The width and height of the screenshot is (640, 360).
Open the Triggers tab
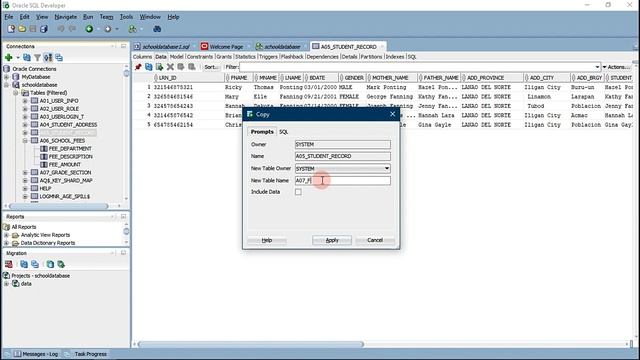click(268, 57)
